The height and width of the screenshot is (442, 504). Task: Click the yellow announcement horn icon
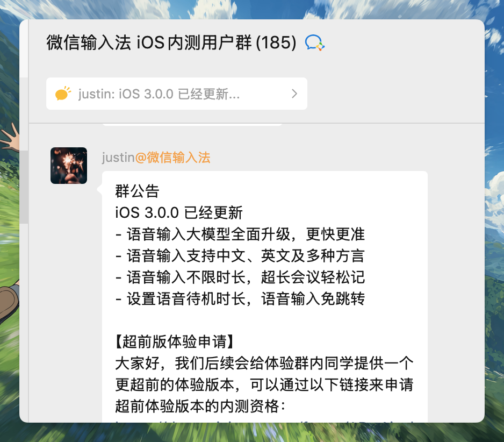pyautogui.click(x=63, y=94)
